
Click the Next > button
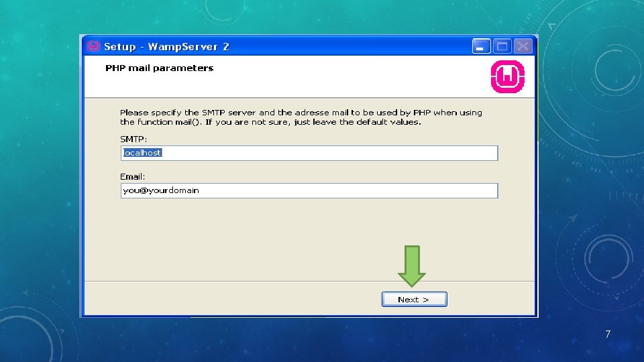414,299
